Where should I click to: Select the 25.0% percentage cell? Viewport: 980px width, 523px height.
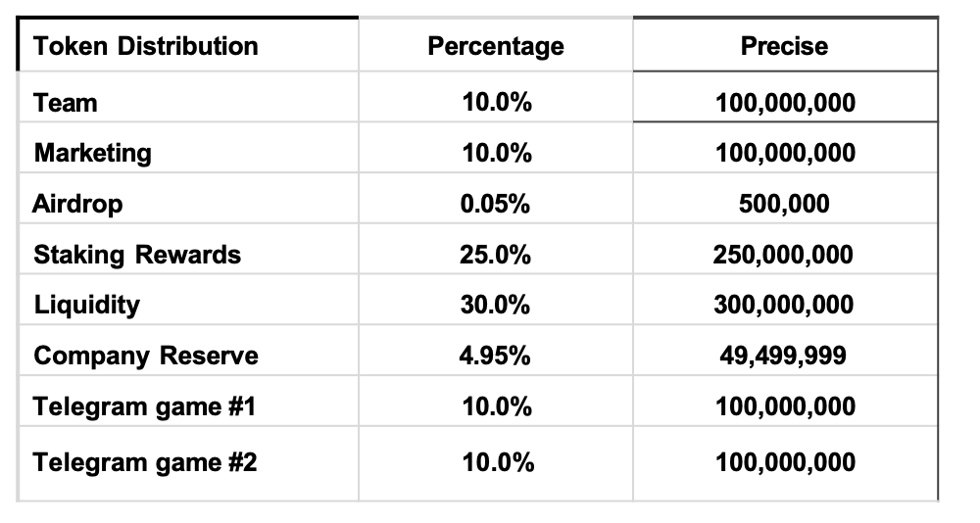(496, 249)
